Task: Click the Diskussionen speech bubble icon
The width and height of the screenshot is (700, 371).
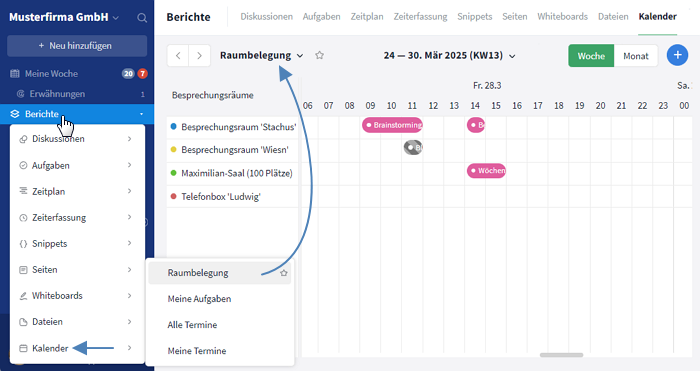Action: (x=23, y=139)
